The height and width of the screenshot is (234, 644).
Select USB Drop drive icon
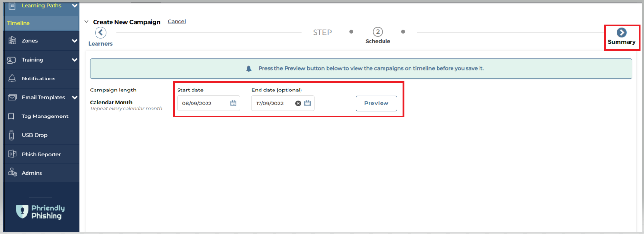click(x=12, y=135)
